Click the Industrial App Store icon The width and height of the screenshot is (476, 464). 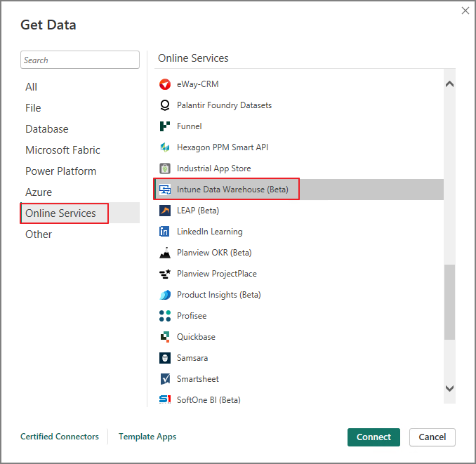[165, 168]
